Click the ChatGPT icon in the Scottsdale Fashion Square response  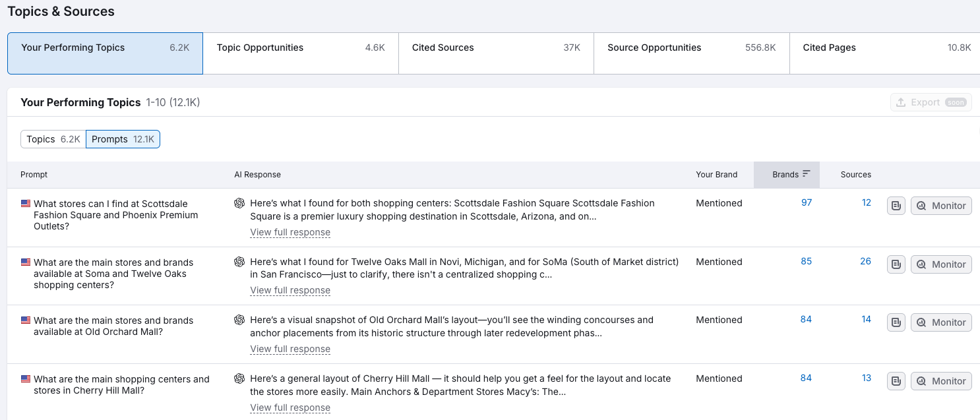click(x=239, y=203)
